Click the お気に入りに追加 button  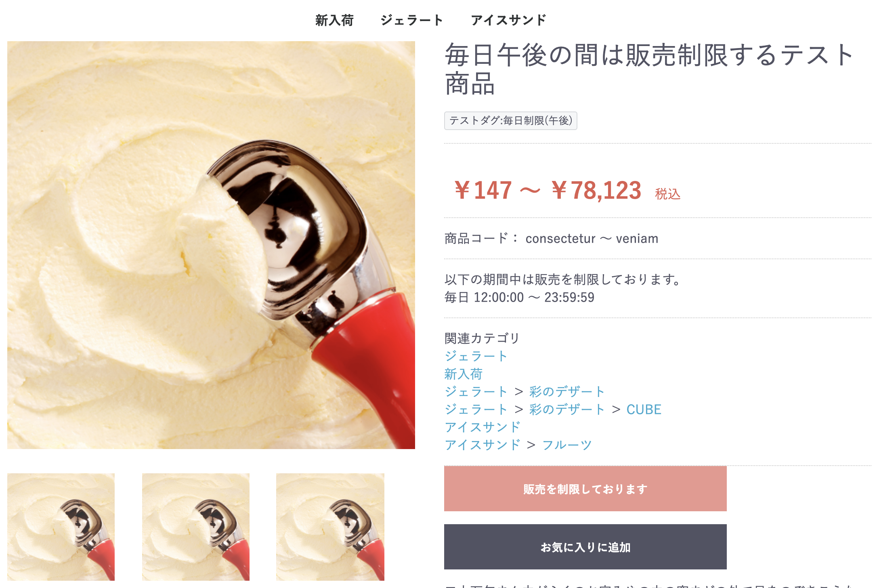585,547
